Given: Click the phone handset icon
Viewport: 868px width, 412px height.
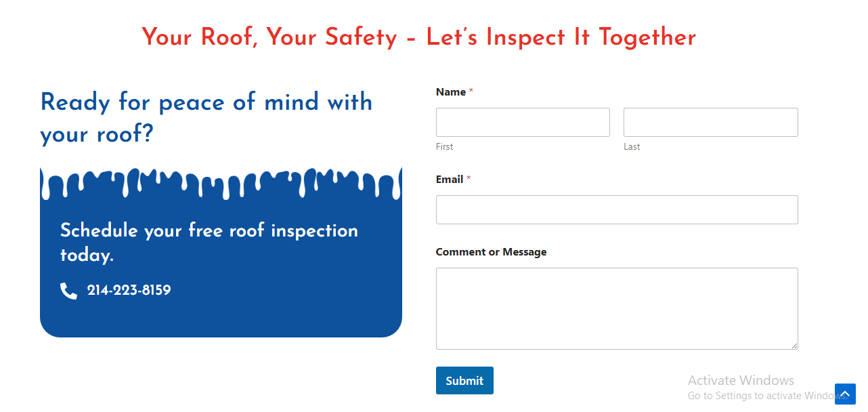Looking at the screenshot, I should [68, 291].
